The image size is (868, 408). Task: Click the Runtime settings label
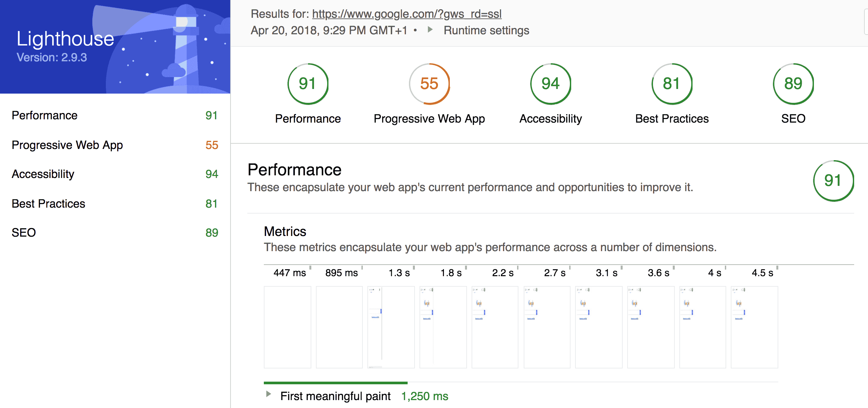[x=486, y=30]
